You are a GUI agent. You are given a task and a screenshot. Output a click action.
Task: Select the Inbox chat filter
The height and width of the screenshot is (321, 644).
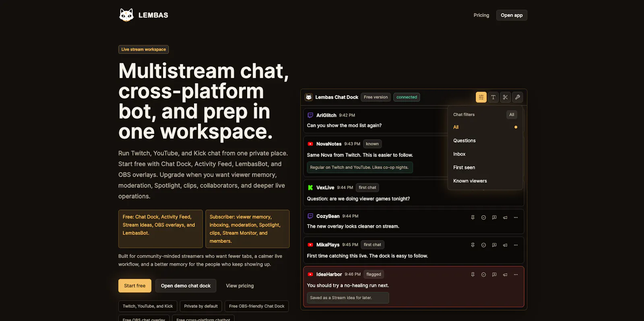485,154
